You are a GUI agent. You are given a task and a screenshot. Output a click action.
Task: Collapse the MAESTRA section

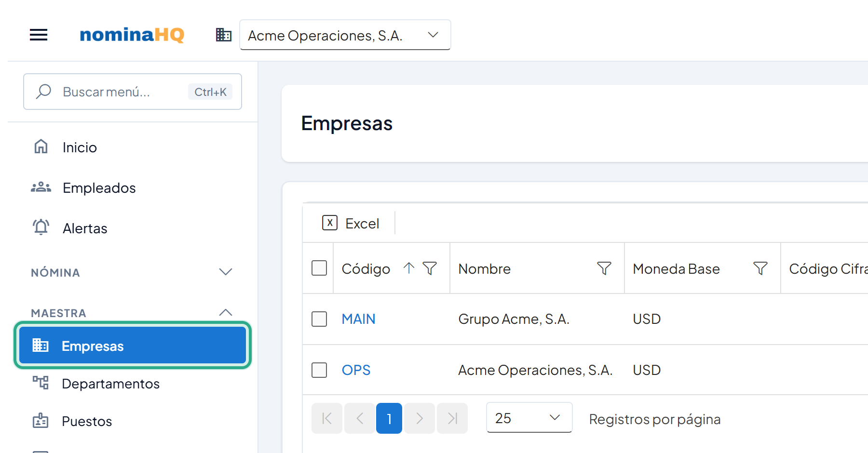click(x=133, y=313)
